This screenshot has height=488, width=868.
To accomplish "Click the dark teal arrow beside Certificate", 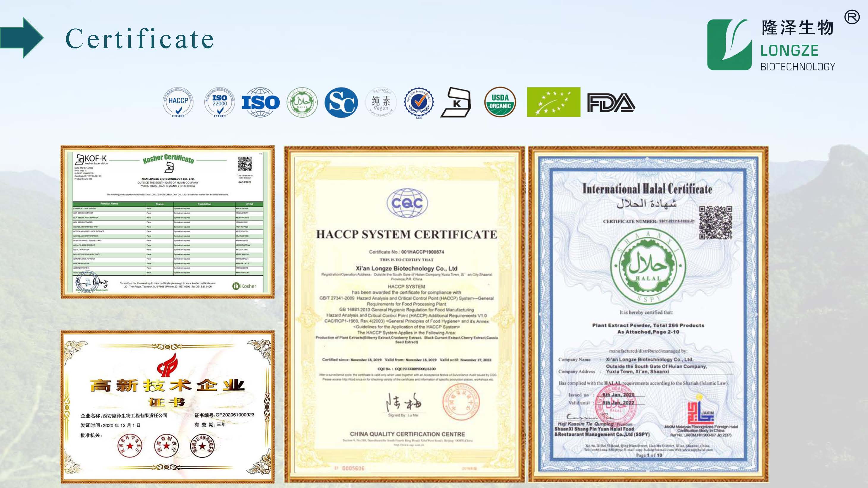I will click(x=22, y=38).
